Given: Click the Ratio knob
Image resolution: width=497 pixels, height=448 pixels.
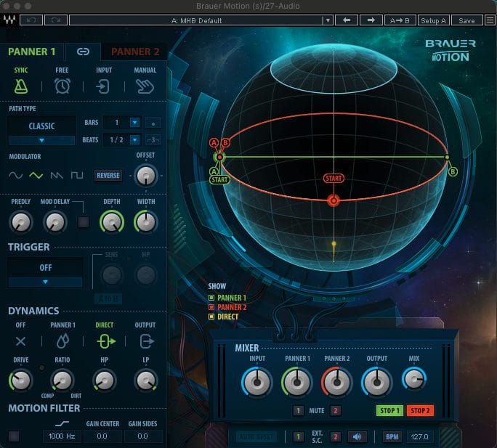Looking at the screenshot, I should click(62, 380).
